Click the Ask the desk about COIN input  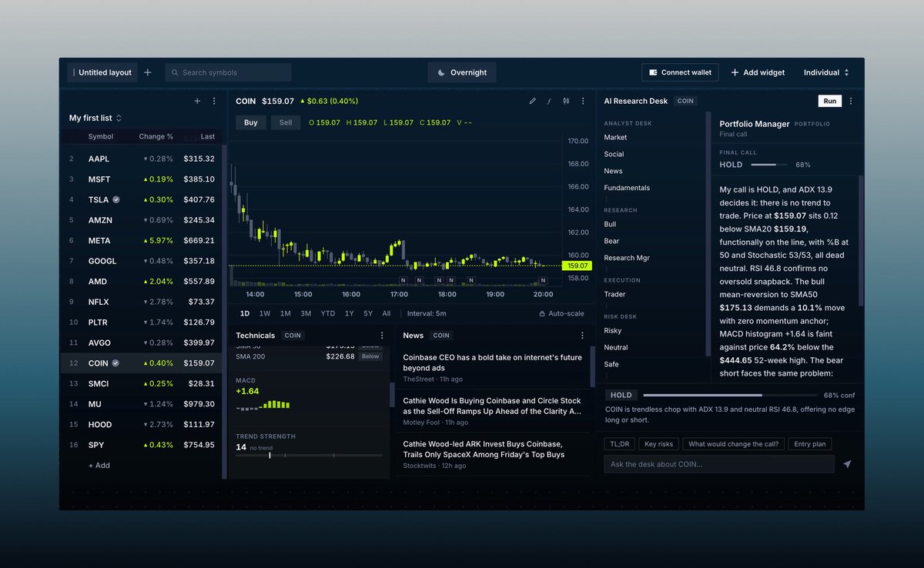(x=719, y=464)
